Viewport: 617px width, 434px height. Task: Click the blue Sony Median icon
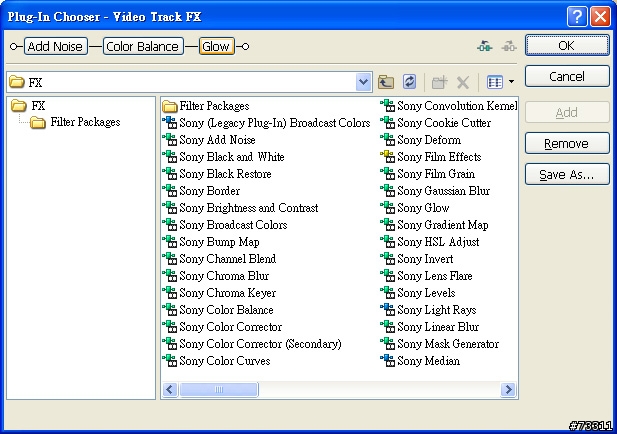(388, 360)
